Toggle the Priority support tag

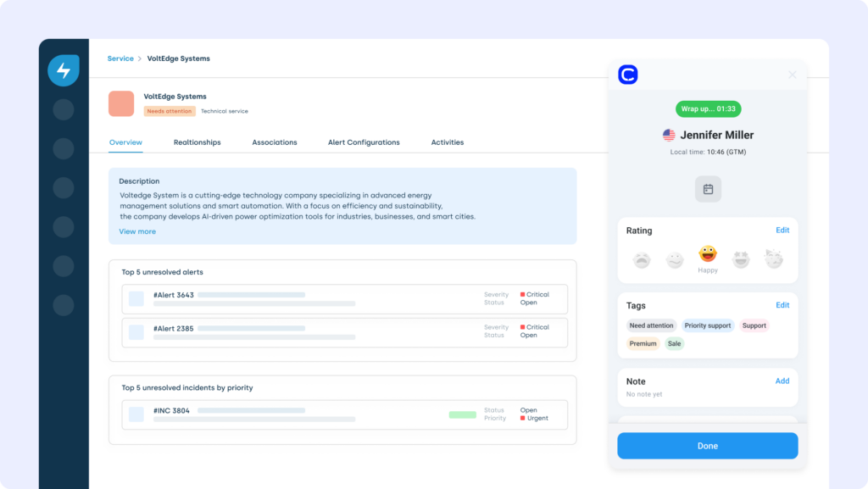coord(708,325)
